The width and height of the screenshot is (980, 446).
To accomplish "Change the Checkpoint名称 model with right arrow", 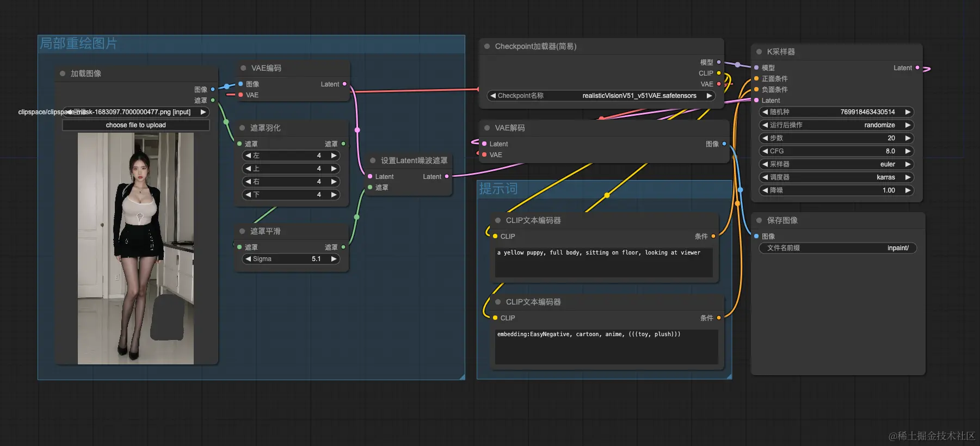I will coord(709,96).
